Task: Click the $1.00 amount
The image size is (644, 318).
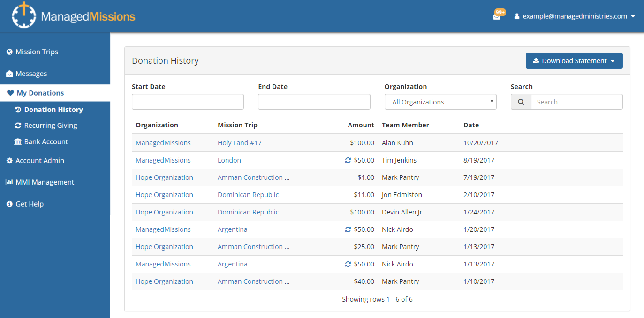Action: click(x=366, y=177)
